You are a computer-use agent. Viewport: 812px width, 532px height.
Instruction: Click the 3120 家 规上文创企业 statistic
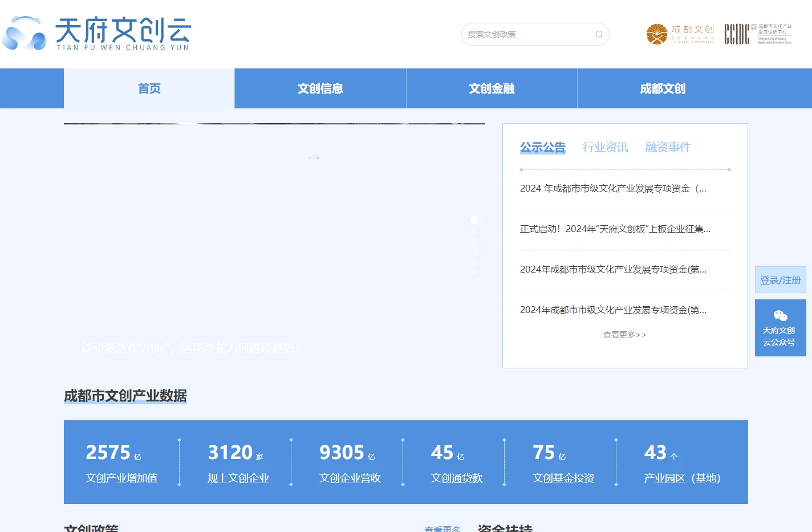tap(238, 462)
